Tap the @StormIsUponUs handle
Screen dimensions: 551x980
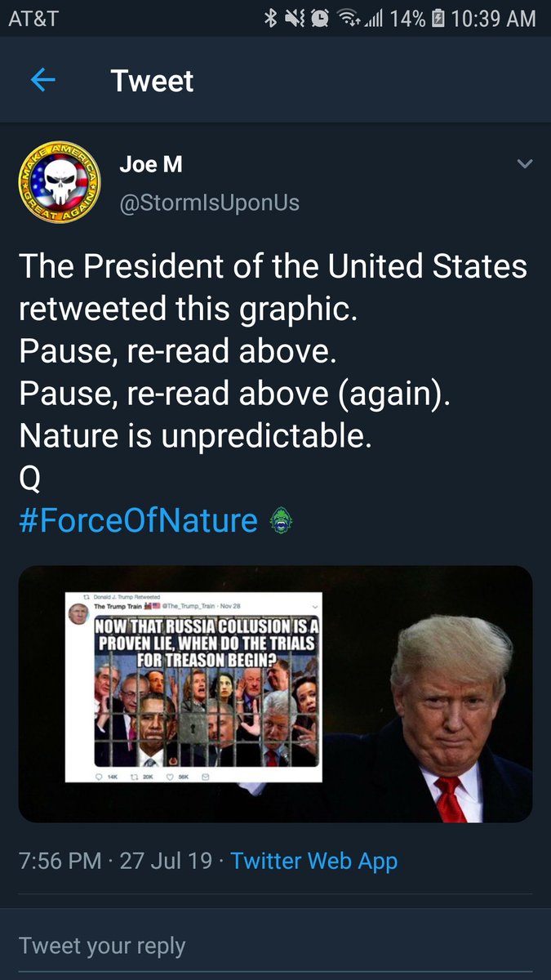tap(209, 202)
